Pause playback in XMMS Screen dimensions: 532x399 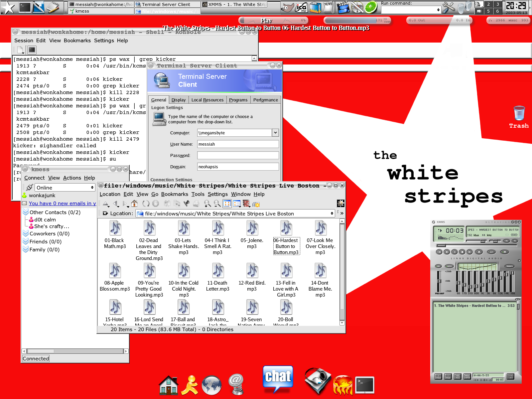click(x=455, y=252)
